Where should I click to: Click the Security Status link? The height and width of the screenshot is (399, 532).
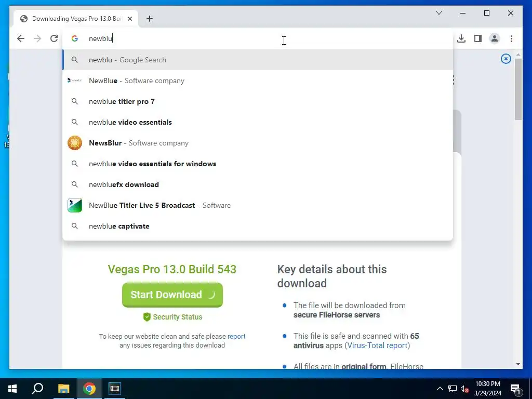pos(178,317)
